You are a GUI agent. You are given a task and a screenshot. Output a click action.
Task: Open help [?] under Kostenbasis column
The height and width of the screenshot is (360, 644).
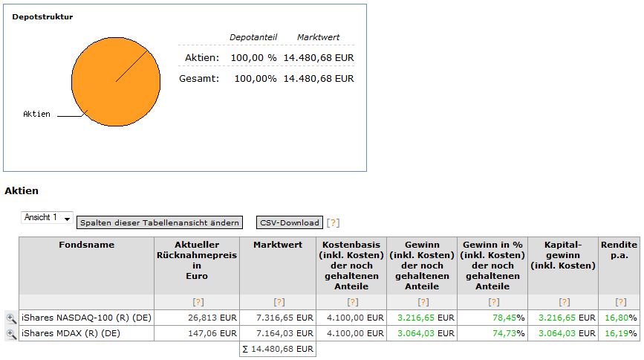[x=352, y=302]
